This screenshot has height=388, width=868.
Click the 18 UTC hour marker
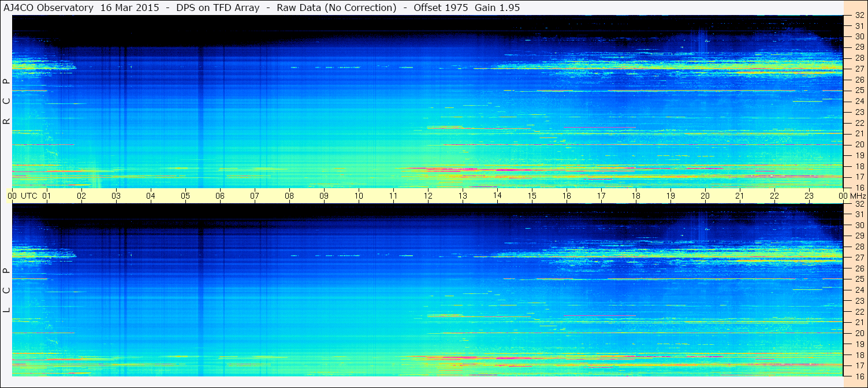(x=636, y=196)
